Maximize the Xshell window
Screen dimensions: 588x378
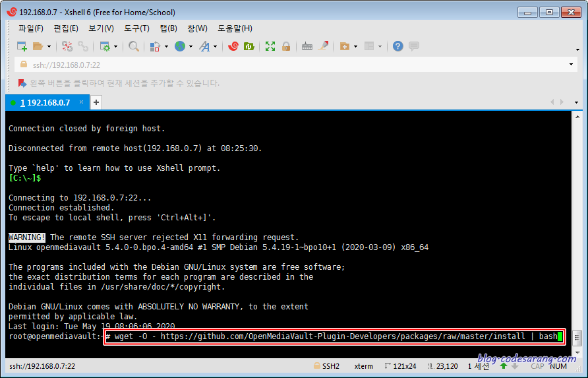549,13
